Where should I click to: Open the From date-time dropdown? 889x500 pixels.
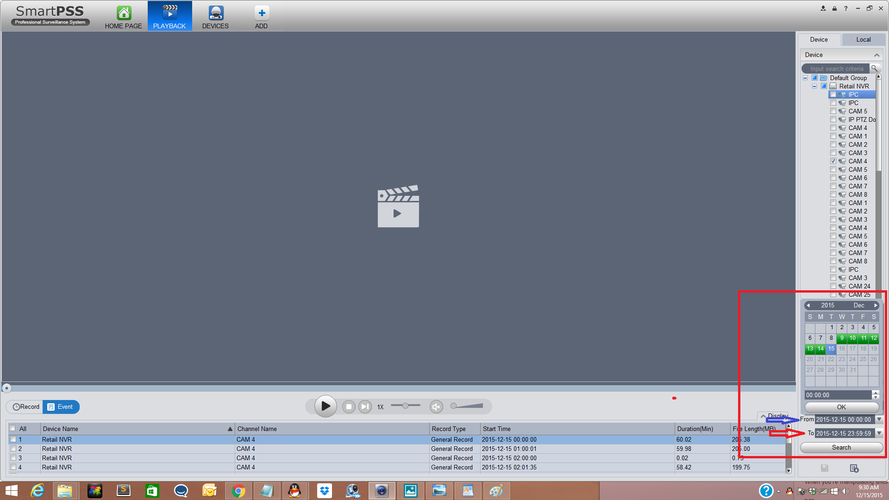pos(879,419)
